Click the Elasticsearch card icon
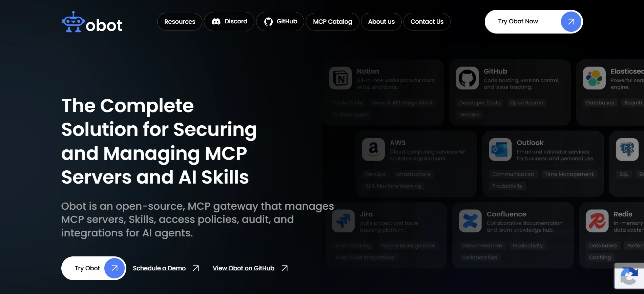This screenshot has height=294, width=644. click(x=594, y=78)
